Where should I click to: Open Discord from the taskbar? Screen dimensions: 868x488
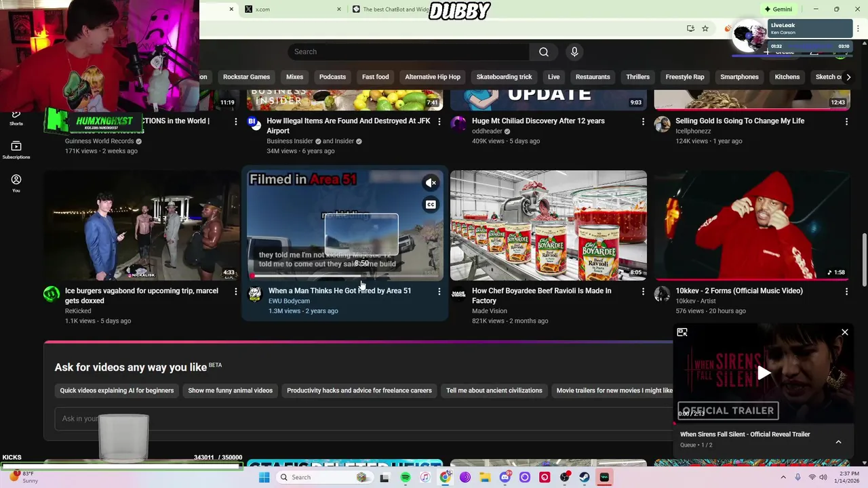point(505,477)
